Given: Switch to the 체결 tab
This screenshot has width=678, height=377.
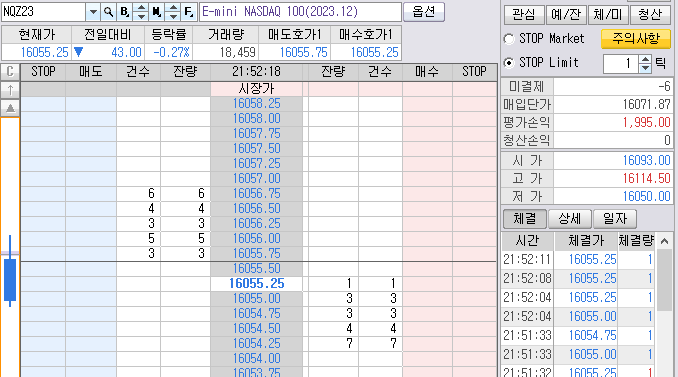Looking at the screenshot, I should [524, 219].
